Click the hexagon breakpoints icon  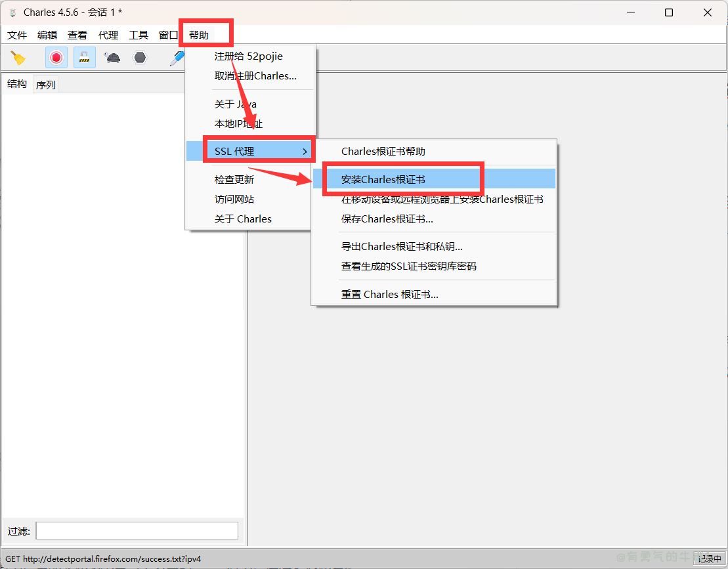point(140,58)
